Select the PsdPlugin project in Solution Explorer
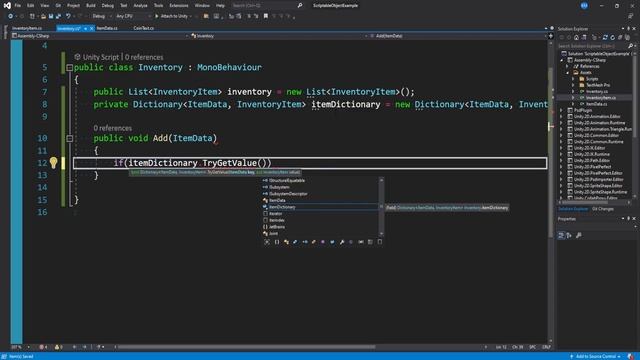Viewport: 640px width, 360px height. click(582, 110)
